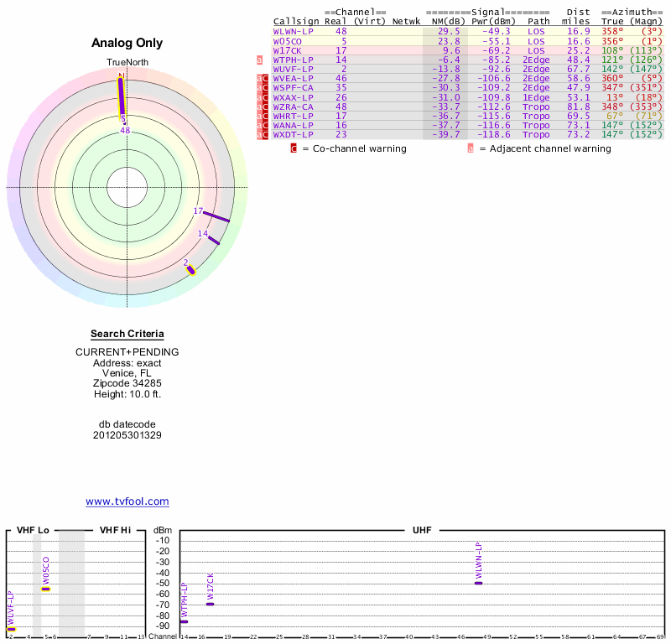The height and width of the screenshot is (644, 671).
Task: Select the W17CK callsign entry
Action: (288, 50)
